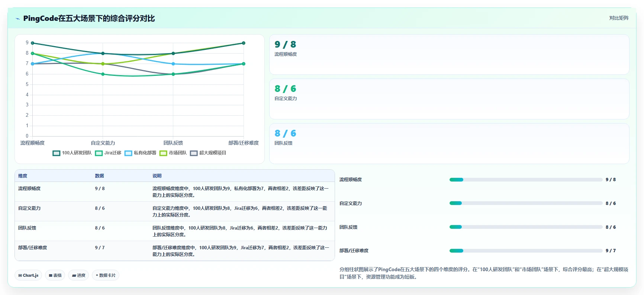
Task: Click the table description starting 自定义能力维度中
Action: [240, 212]
